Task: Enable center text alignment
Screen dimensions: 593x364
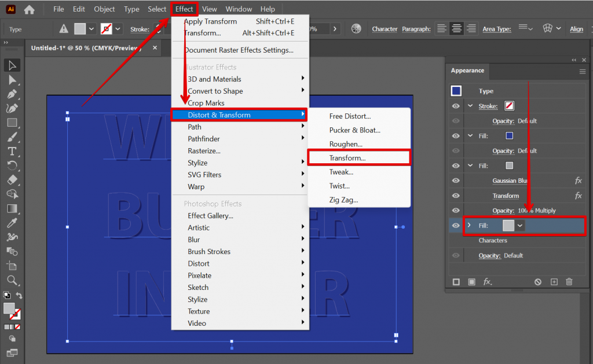Action: pyautogui.click(x=456, y=28)
